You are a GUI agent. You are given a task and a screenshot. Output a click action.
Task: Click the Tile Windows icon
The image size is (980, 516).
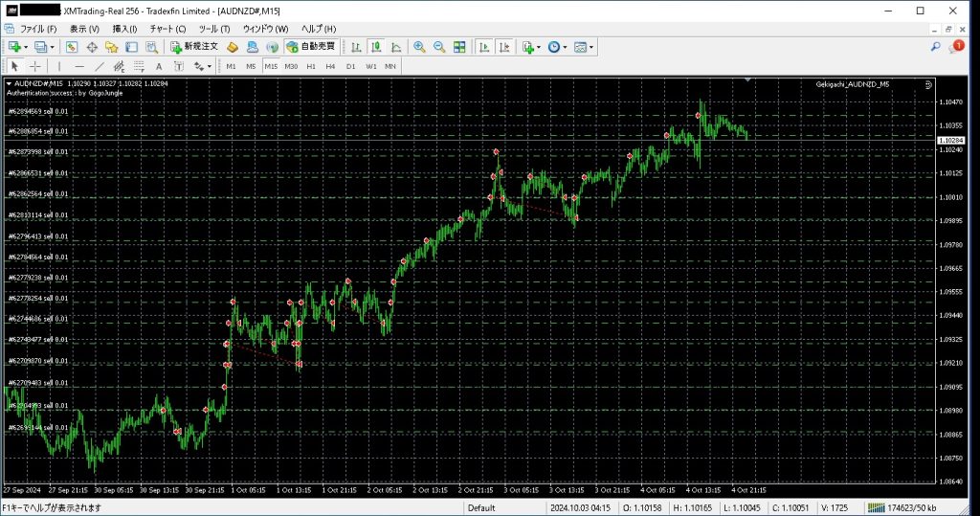click(459, 46)
